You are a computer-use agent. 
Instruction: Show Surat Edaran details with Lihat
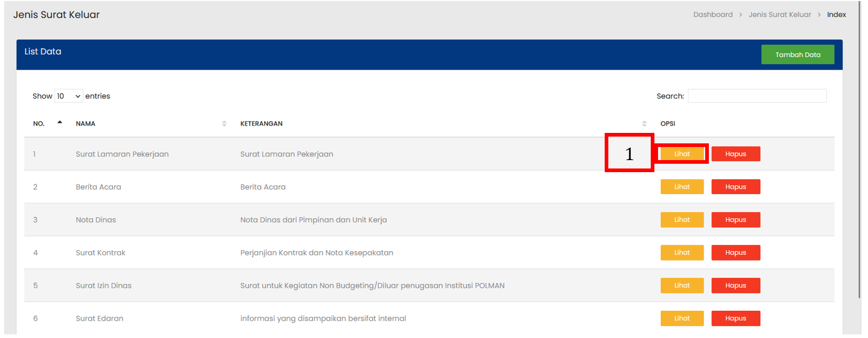click(x=682, y=318)
